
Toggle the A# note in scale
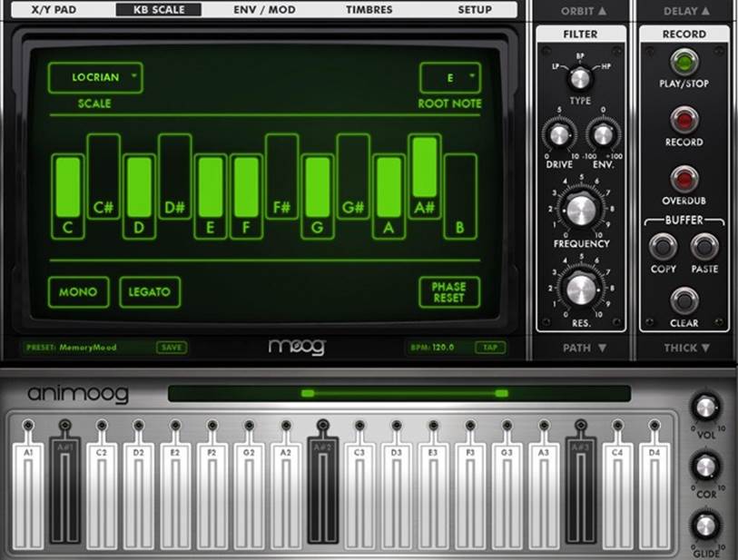point(425,176)
